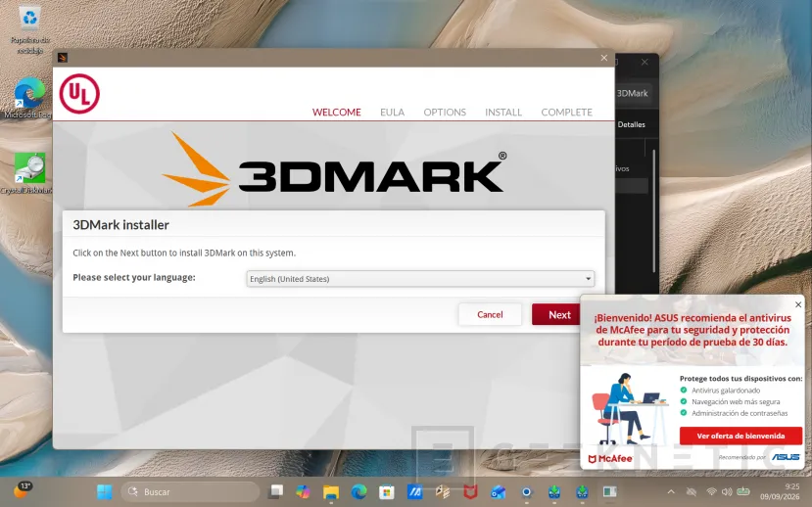Expand hidden system tray icons chevron
Screen dimensions: 812x507
tap(671, 492)
